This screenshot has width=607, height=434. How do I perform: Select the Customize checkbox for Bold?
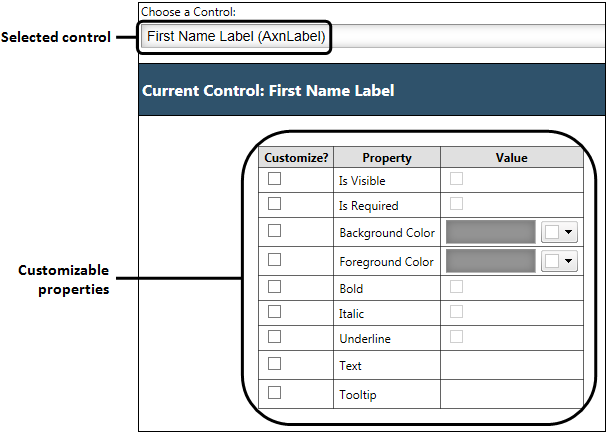274,287
